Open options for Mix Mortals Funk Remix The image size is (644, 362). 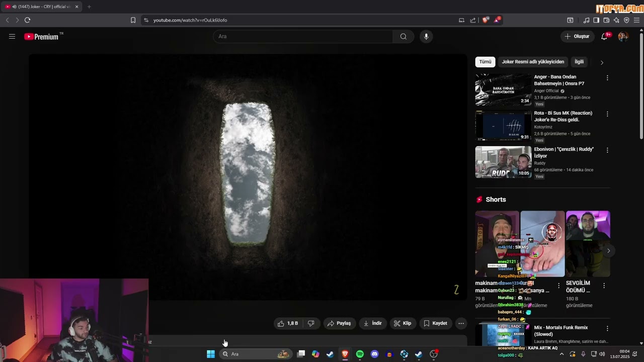[607, 328]
